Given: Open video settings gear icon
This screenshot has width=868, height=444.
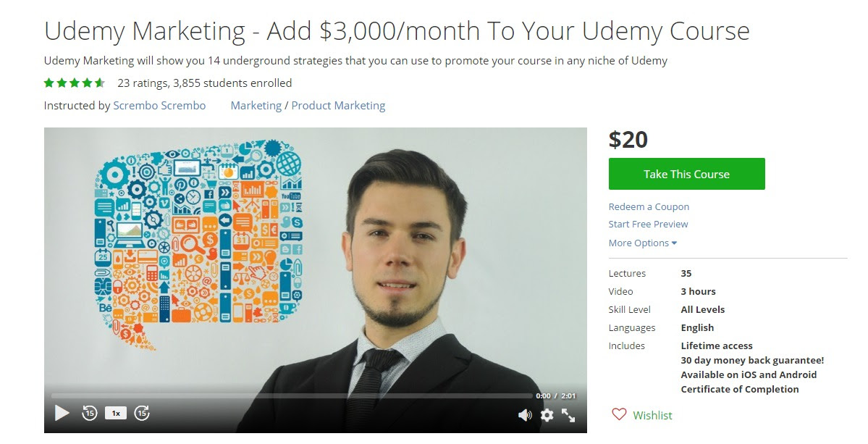Looking at the screenshot, I should coord(547,414).
